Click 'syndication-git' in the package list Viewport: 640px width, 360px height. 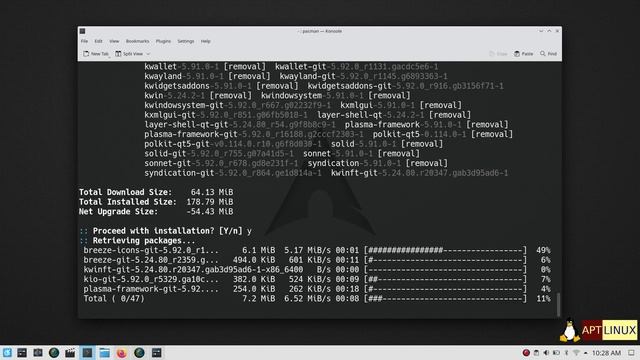coord(179,173)
